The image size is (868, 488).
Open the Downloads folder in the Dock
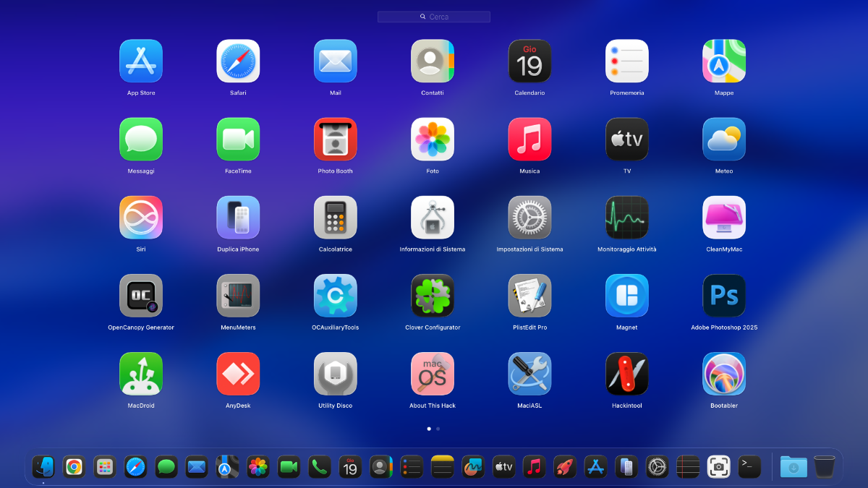(x=793, y=467)
